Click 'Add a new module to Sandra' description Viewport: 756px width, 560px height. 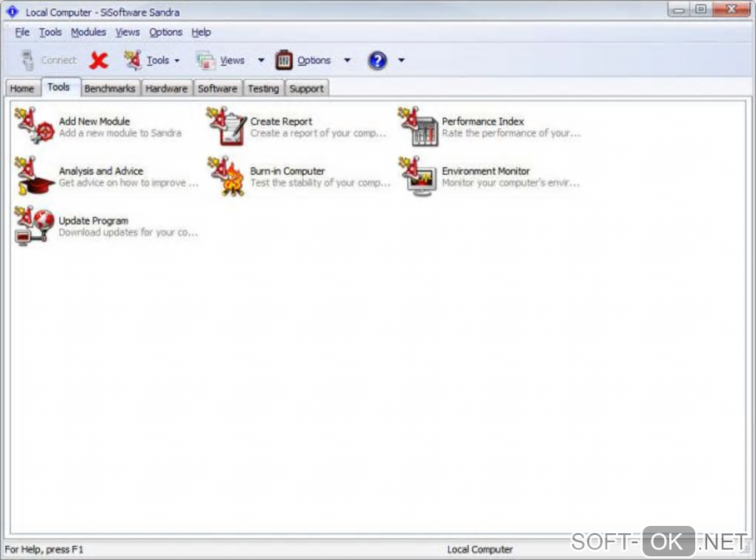120,133
